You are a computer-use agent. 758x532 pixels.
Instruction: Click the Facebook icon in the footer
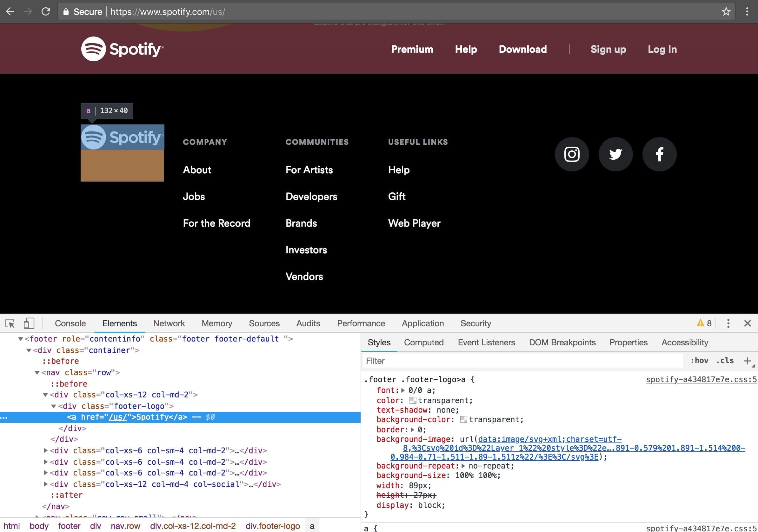coord(659,154)
